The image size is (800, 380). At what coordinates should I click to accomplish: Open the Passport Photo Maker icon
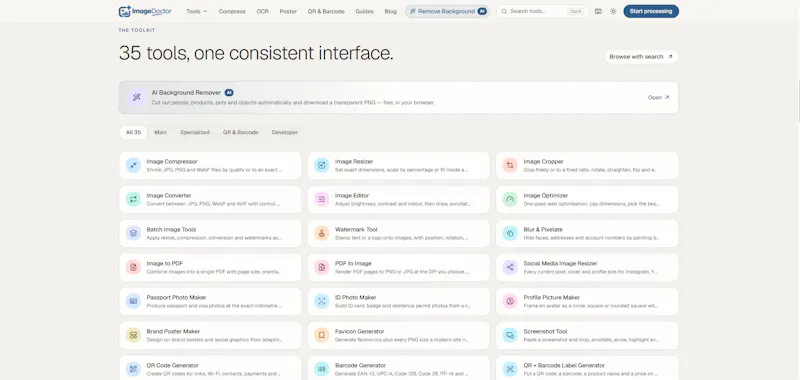pyautogui.click(x=133, y=301)
